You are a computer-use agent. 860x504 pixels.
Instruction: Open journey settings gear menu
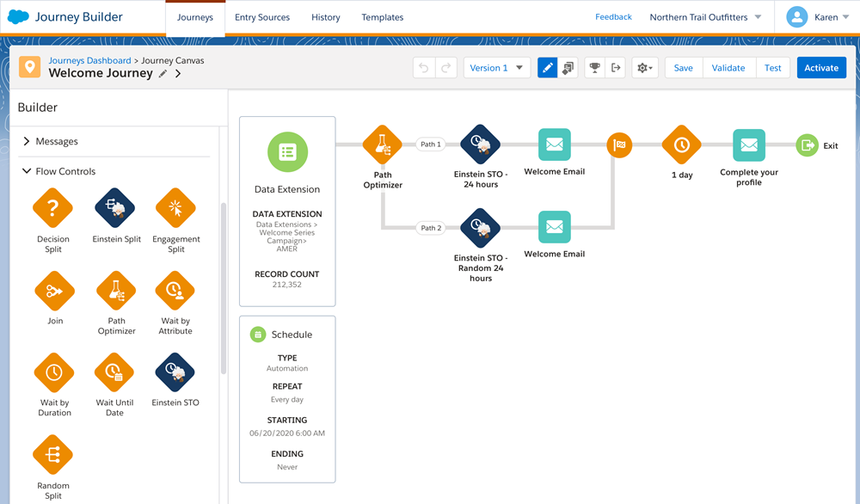(x=645, y=67)
